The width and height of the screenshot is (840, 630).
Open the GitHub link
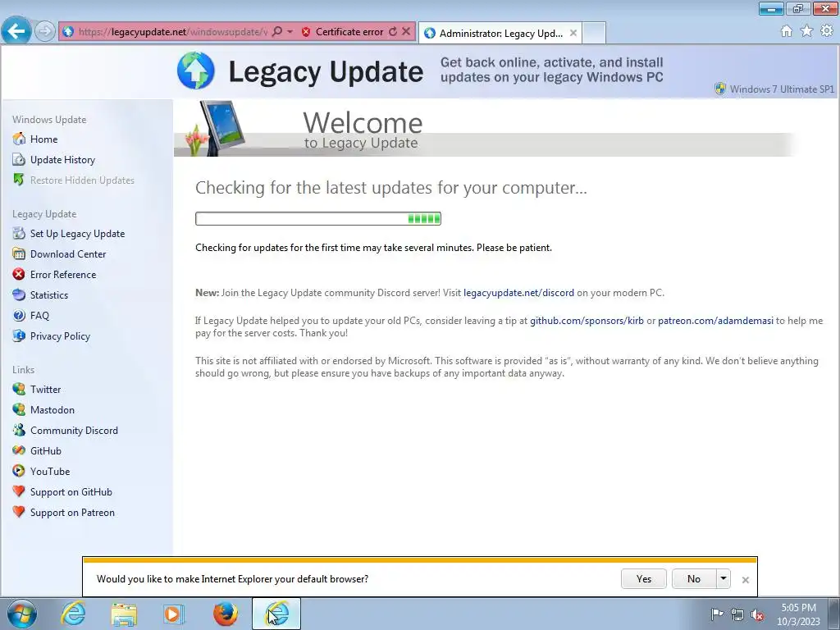coord(46,450)
